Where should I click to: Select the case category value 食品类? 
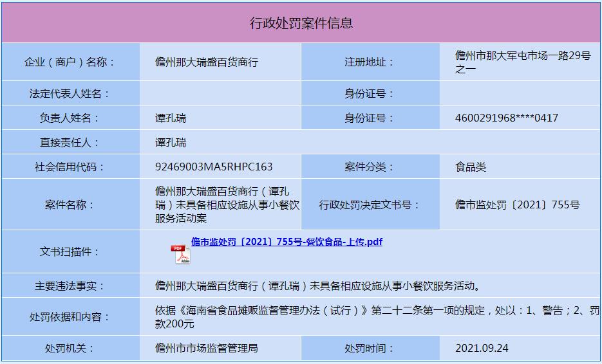coord(471,167)
